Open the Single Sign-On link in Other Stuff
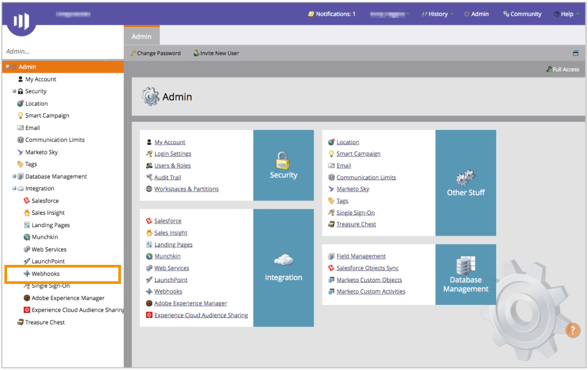The image size is (588, 370). pos(355,213)
